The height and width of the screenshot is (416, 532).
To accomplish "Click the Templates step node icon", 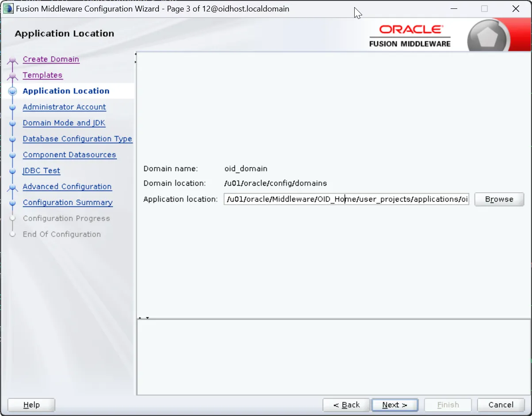I will [x=12, y=77].
